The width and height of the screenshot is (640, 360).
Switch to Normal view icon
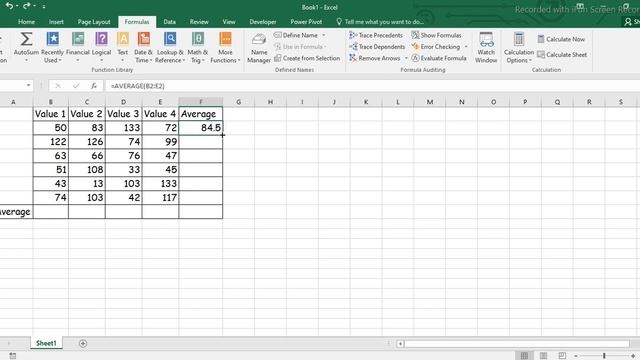click(x=524, y=356)
